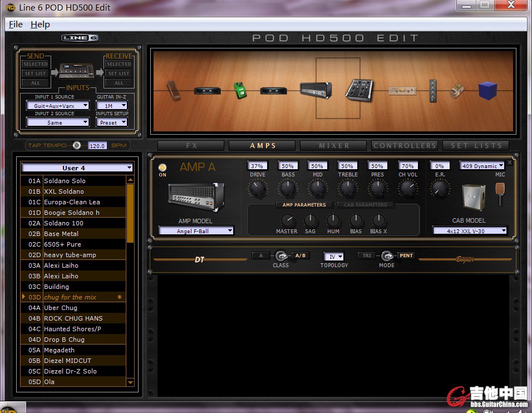Select the green overdrive stompbox in chain
This screenshot has height=413, width=532.
[x=240, y=90]
